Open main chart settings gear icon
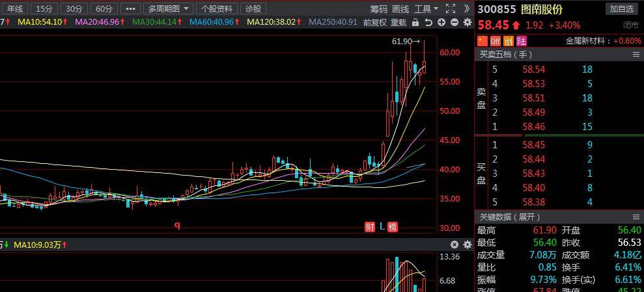 468,23
